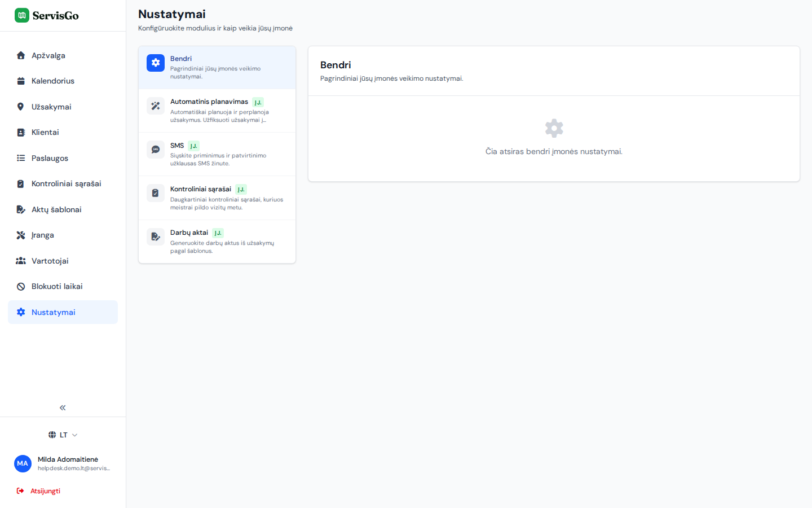
Task: Click the chevron next to LT
Action: [x=74, y=435]
